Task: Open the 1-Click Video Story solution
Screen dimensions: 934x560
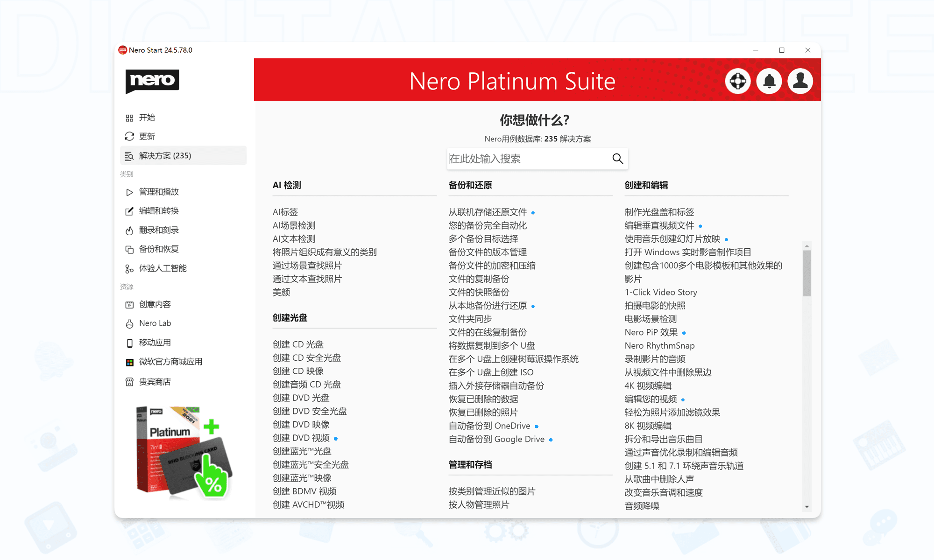Action: point(660,292)
